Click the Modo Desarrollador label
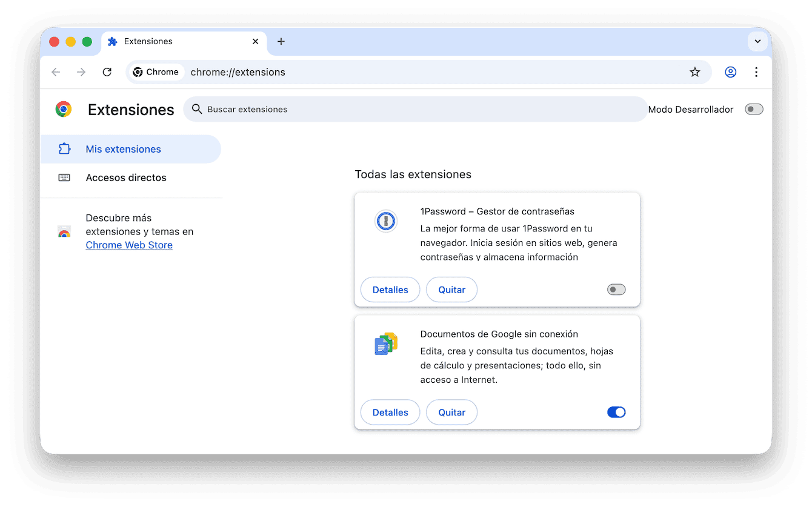Screen dimensions: 812x507 pyautogui.click(x=691, y=110)
